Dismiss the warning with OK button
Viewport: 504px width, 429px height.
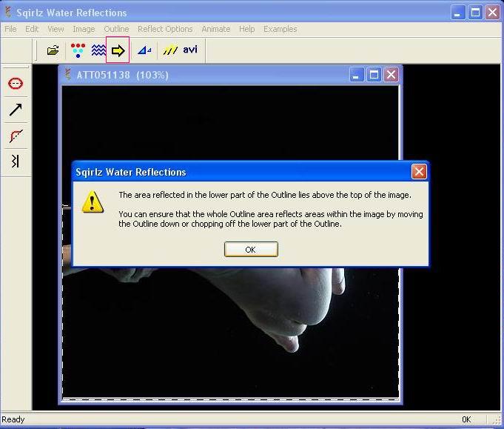click(x=251, y=250)
